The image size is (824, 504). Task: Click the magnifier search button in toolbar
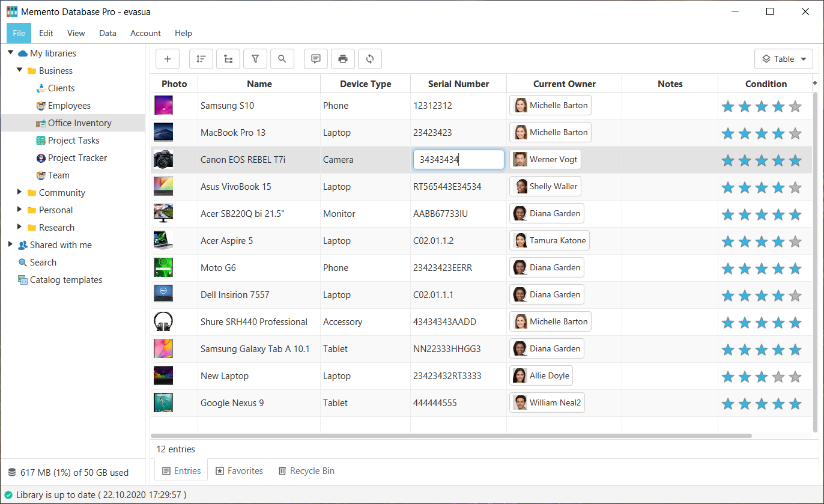282,59
